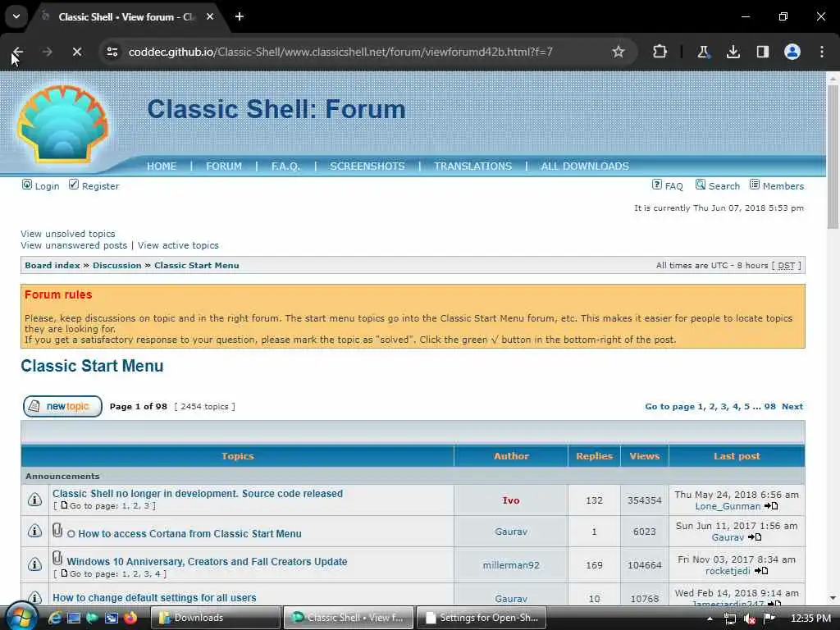Go to page 3 of 'no longer in development' topic

point(146,505)
